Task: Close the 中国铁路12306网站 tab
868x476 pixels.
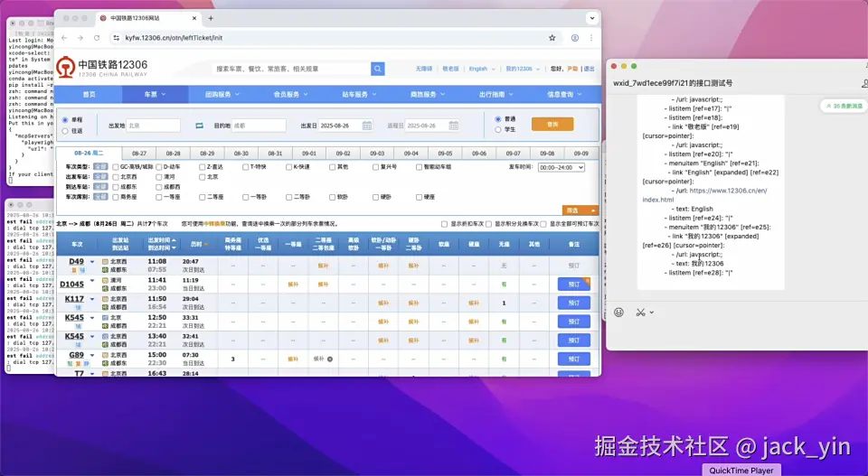Action: point(194,18)
